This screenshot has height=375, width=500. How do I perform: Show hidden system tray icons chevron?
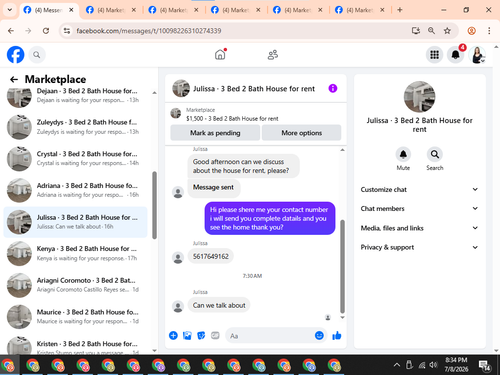pos(397,365)
